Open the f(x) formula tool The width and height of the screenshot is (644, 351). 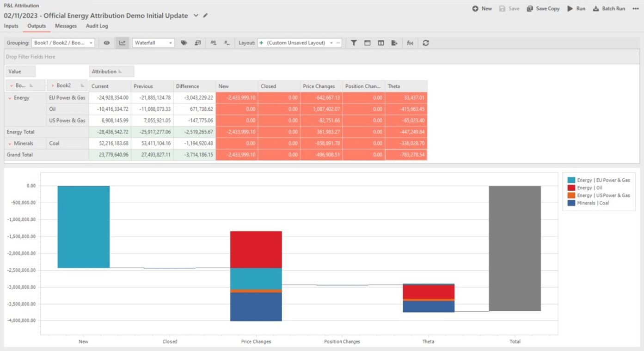[x=410, y=43]
